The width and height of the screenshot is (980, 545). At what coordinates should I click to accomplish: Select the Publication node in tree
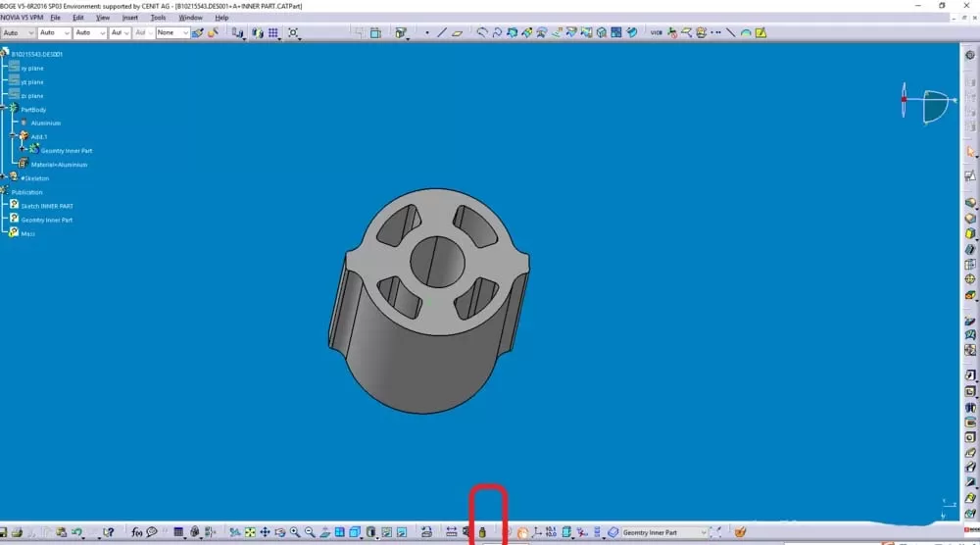click(26, 192)
